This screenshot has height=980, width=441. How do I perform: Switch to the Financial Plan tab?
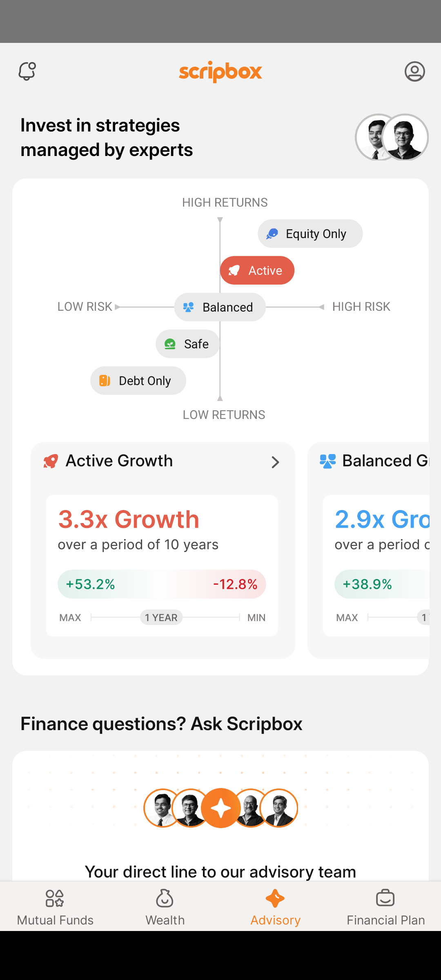tap(385, 906)
